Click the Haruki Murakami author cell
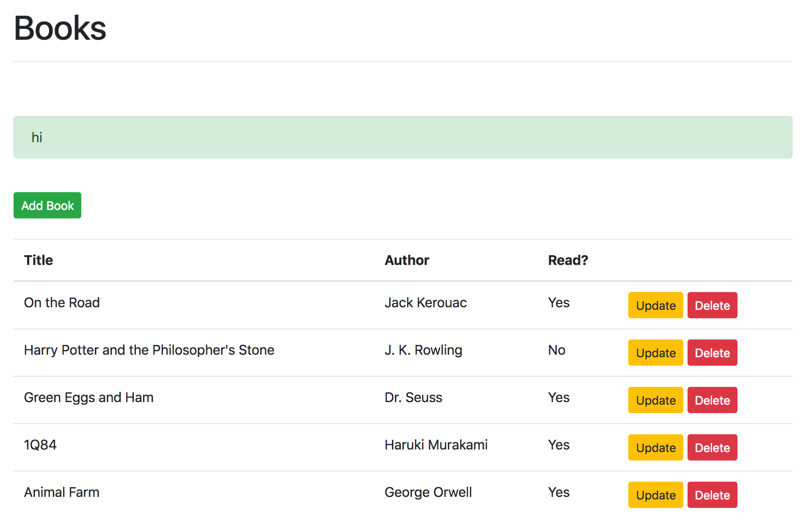This screenshot has width=812, height=524. click(436, 445)
